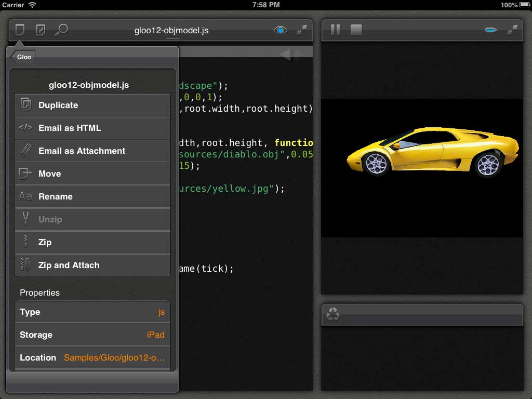Go back to the Gloo folder

[x=23, y=57]
